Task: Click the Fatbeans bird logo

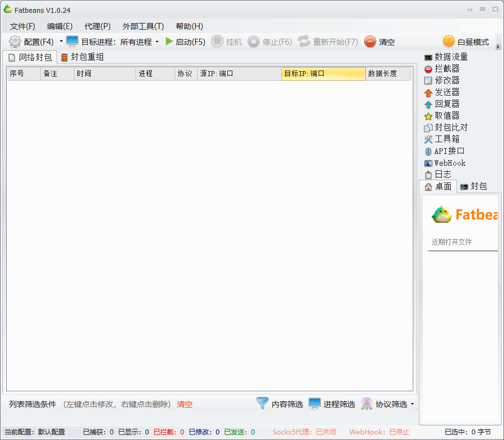Action: coord(442,215)
